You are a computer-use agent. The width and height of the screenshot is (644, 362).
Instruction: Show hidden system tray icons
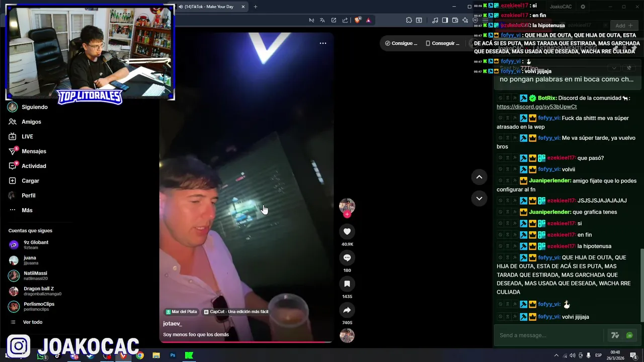point(556,355)
